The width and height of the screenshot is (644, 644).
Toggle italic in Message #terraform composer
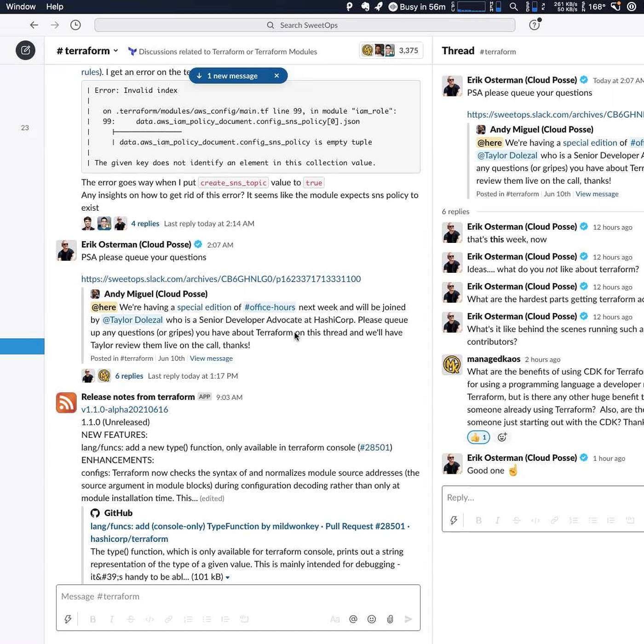pos(112,619)
